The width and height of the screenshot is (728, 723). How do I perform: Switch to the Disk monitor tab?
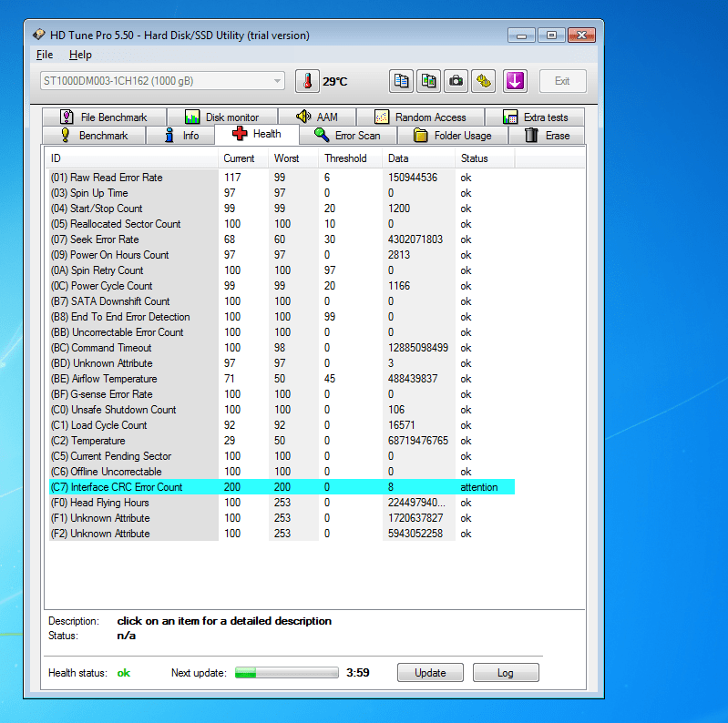pyautogui.click(x=222, y=117)
